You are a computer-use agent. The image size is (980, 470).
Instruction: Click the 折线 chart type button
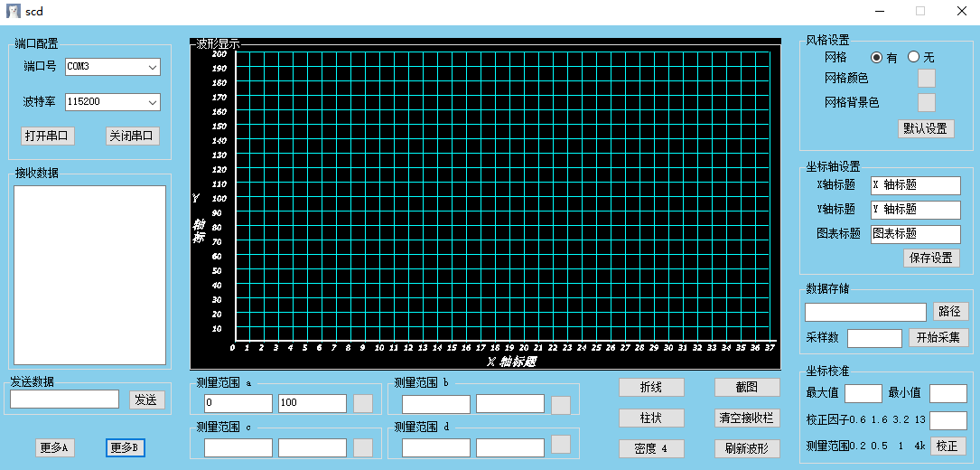point(651,388)
